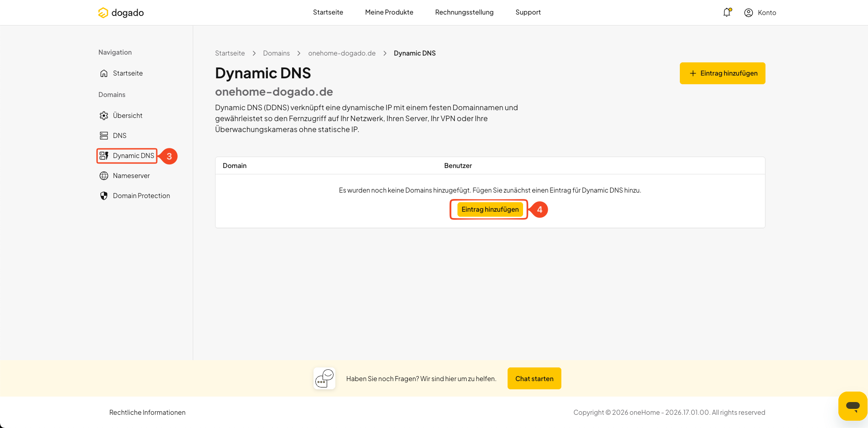Viewport: 868px width, 428px height.
Task: Click the Dynamic DNS sidebar icon
Action: (x=104, y=156)
